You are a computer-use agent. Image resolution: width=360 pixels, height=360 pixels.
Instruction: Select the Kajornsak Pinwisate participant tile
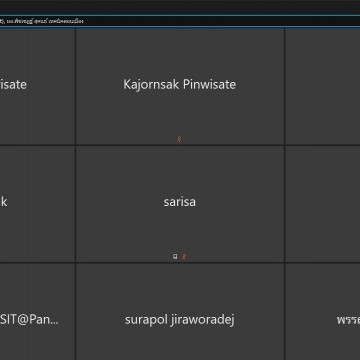(180, 86)
